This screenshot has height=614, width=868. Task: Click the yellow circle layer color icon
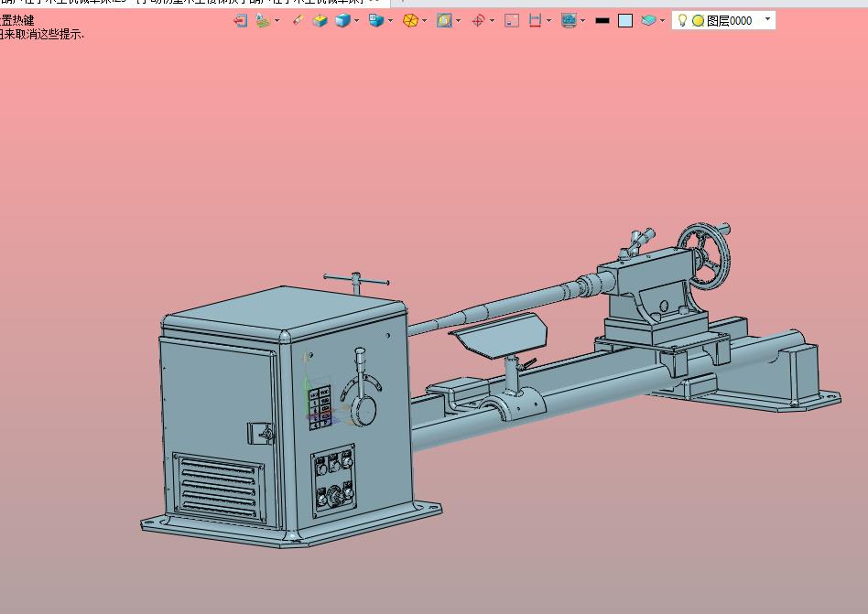click(x=698, y=21)
